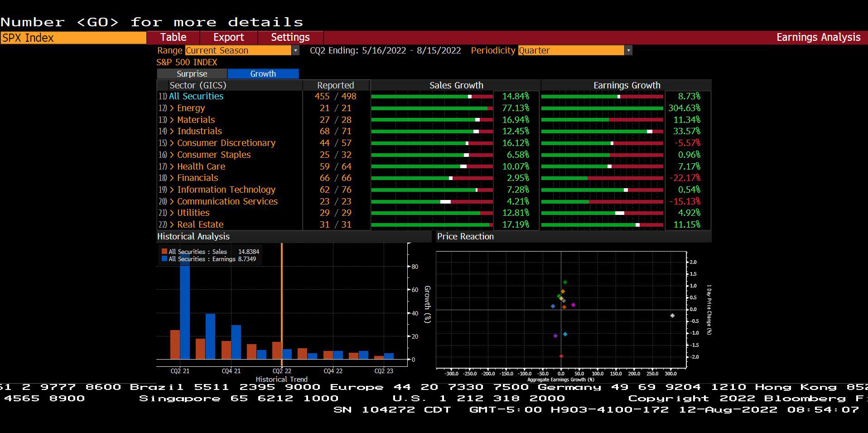Click Communication Services earnings growth -15.13%

click(x=685, y=201)
